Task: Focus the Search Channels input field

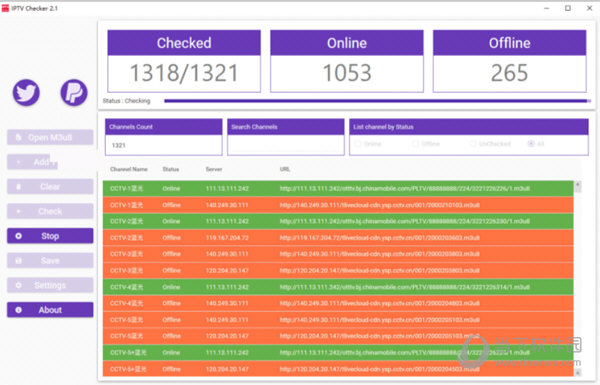Action: [x=286, y=145]
